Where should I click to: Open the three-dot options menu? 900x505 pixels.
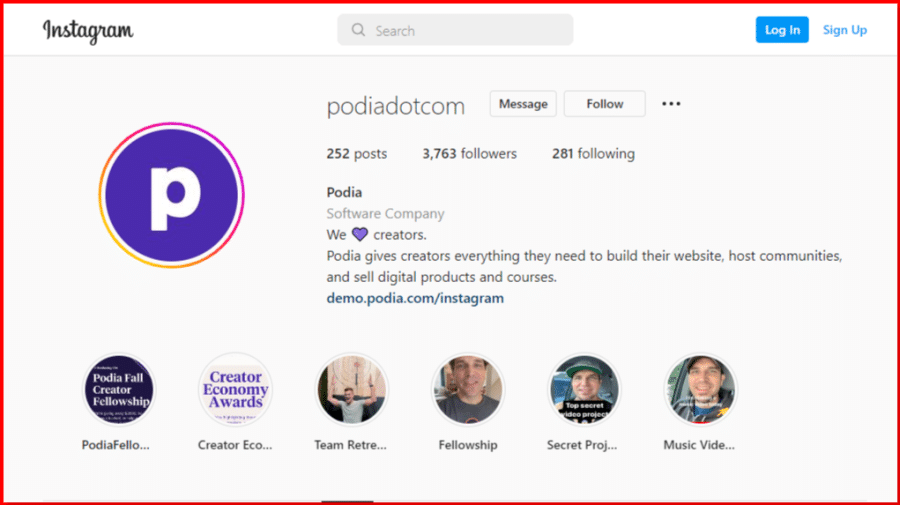click(671, 104)
